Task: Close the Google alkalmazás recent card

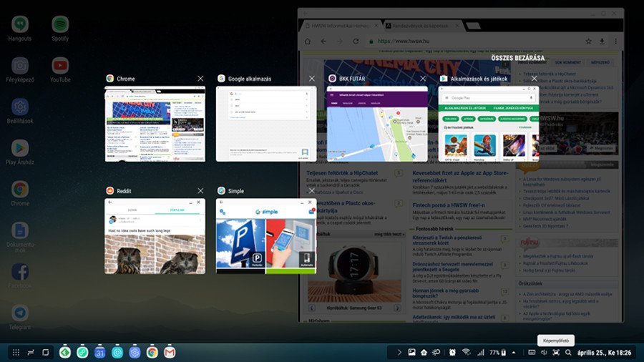Action: click(312, 79)
